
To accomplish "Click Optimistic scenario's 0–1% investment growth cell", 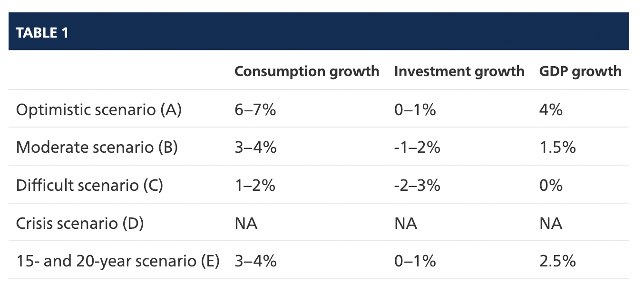I will (x=415, y=109).
